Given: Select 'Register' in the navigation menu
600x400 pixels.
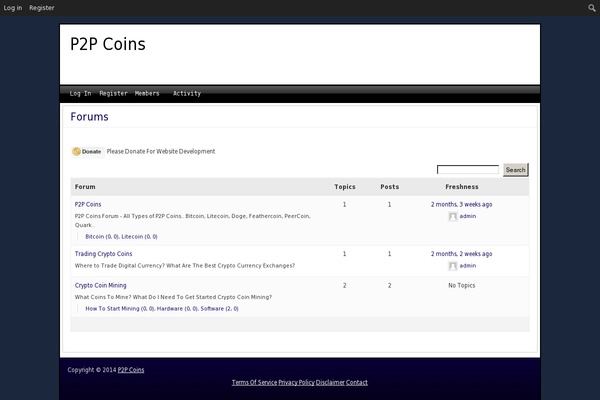Looking at the screenshot, I should coord(113,93).
